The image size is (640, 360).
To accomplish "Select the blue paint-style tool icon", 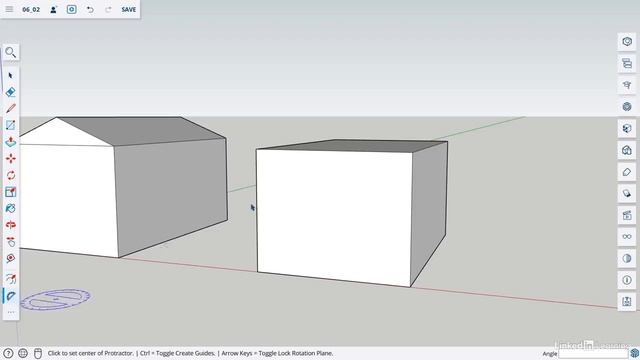I will tap(11, 208).
